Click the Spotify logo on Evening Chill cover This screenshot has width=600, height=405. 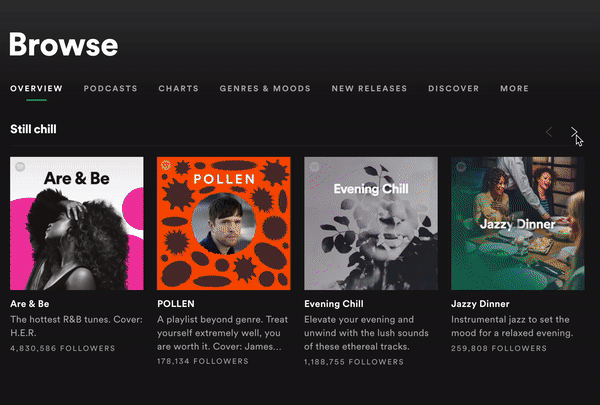pyautogui.click(x=314, y=167)
